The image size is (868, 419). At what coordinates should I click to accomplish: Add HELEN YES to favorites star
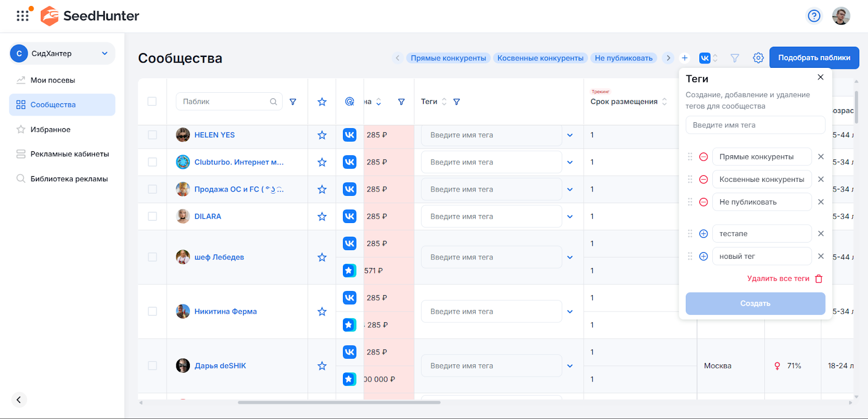point(322,135)
